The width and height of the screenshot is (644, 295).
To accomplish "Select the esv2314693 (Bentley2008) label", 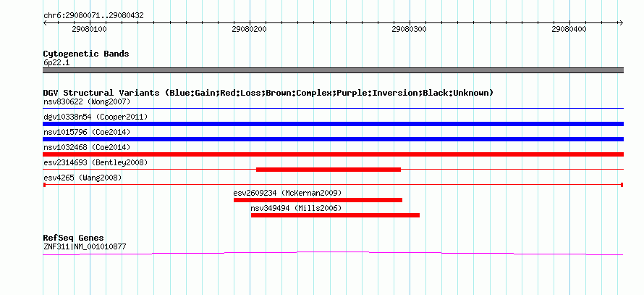I will pyautogui.click(x=96, y=162).
